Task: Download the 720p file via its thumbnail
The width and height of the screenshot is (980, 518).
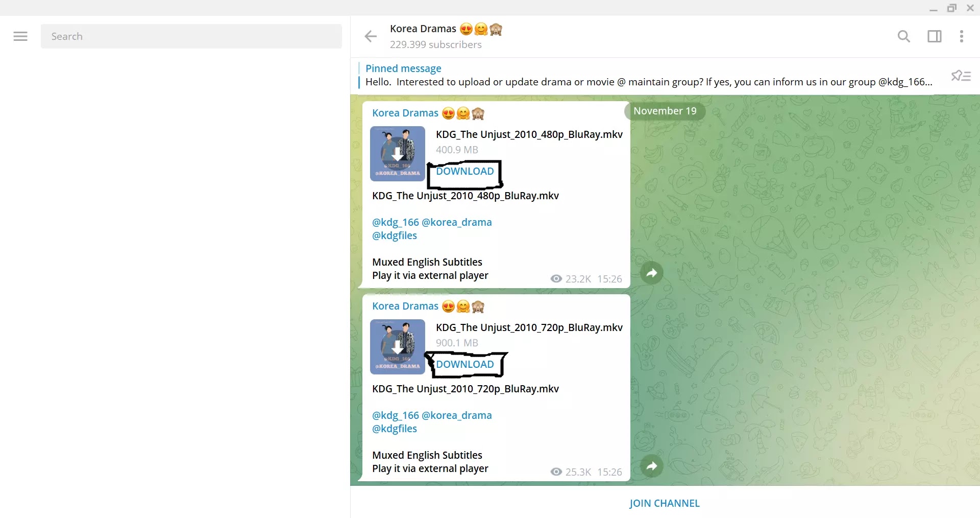Action: (x=398, y=347)
